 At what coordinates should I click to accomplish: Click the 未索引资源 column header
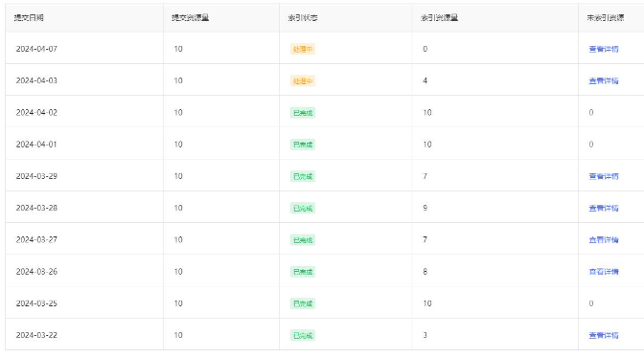pos(606,17)
